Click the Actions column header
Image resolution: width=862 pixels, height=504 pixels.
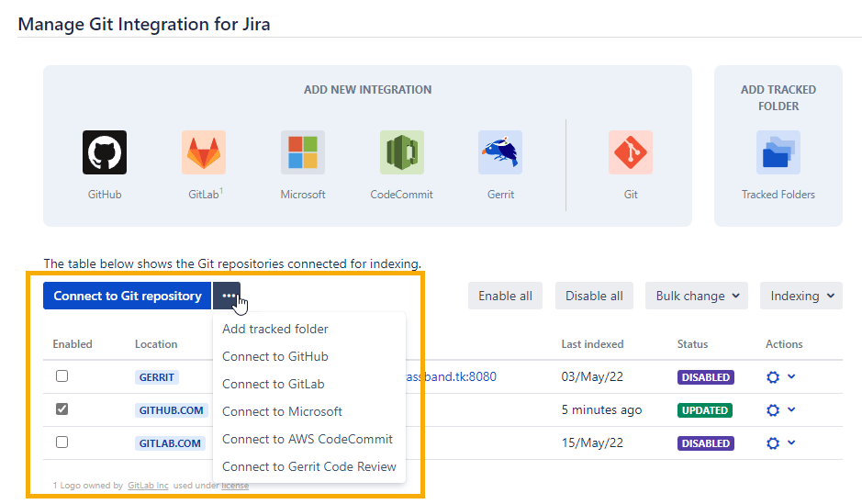pyautogui.click(x=784, y=344)
